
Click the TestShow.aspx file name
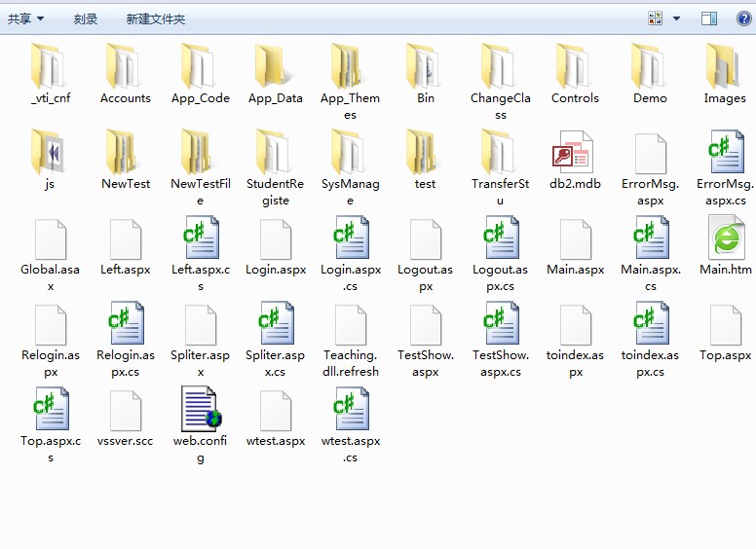[x=425, y=364]
